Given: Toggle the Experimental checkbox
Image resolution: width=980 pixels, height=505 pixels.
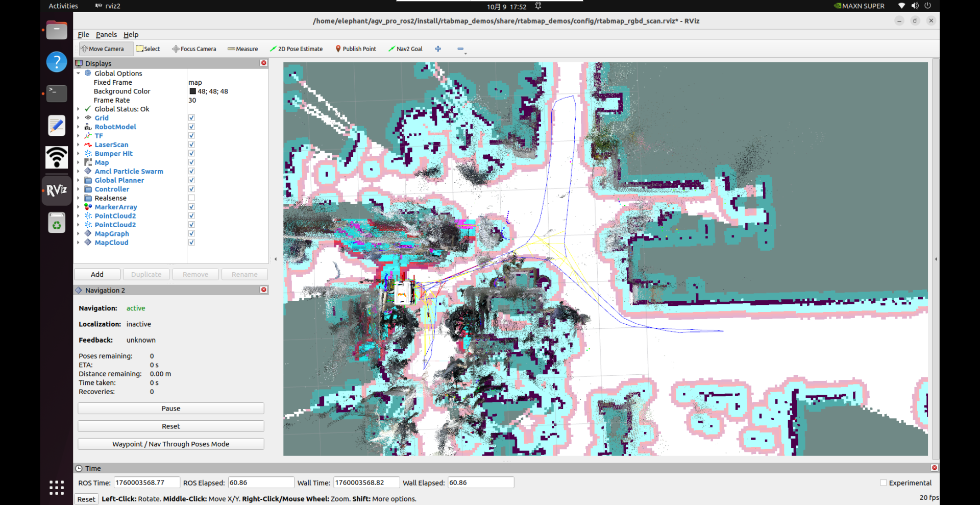Looking at the screenshot, I should (x=883, y=483).
